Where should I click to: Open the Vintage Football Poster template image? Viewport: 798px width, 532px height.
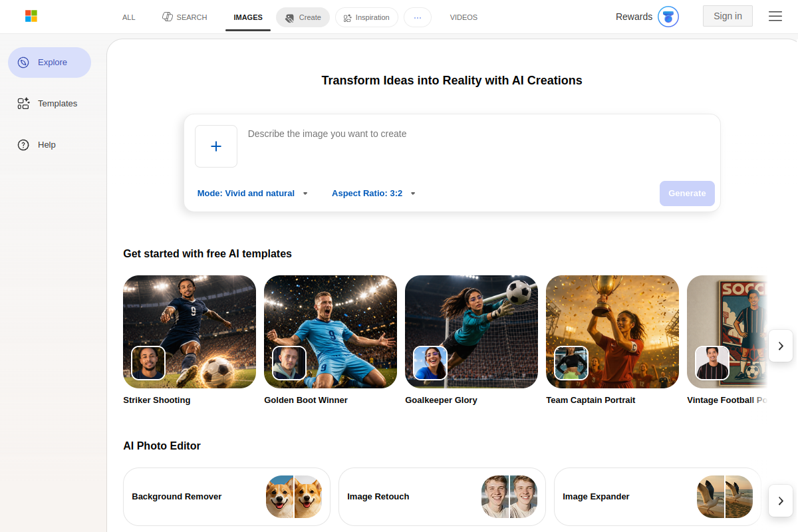[x=727, y=332]
